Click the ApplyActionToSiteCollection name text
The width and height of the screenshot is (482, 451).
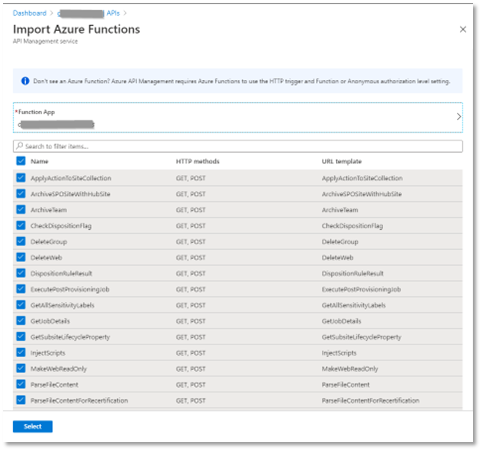click(x=71, y=178)
